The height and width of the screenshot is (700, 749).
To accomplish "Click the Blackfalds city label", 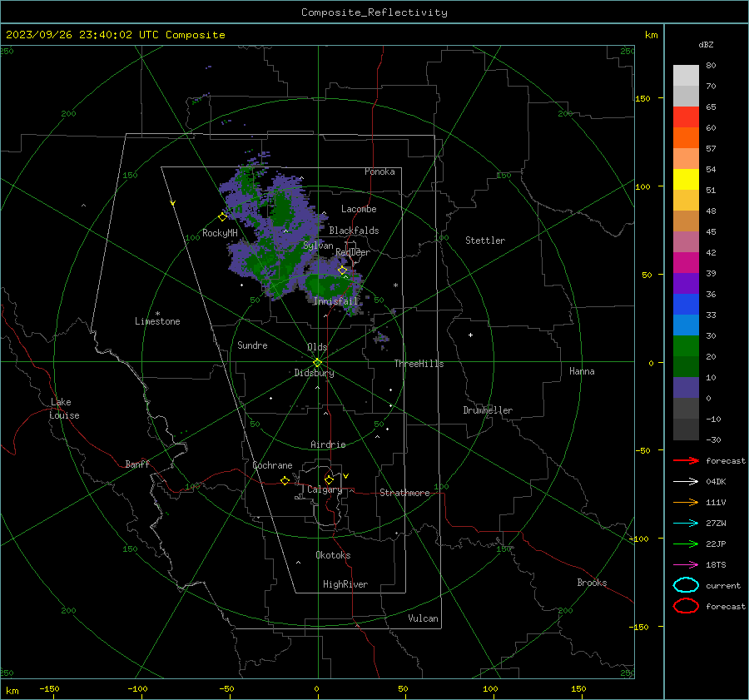I will coord(354,231).
